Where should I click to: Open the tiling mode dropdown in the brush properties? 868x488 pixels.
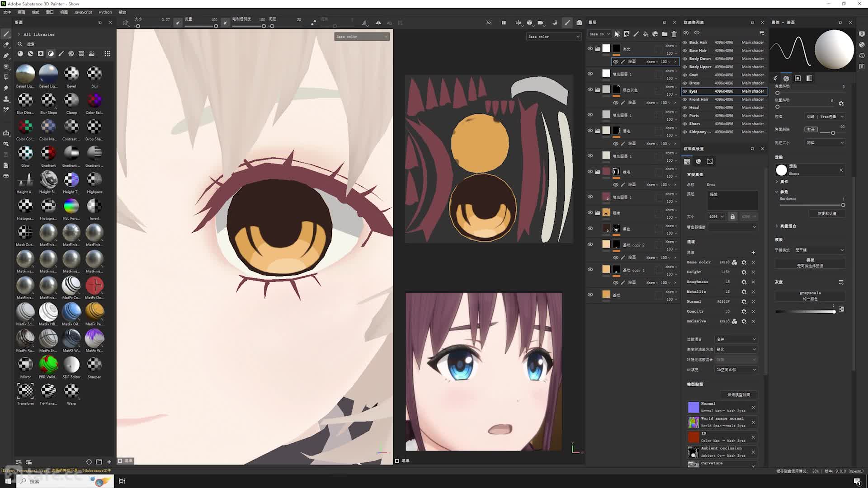coord(820,250)
